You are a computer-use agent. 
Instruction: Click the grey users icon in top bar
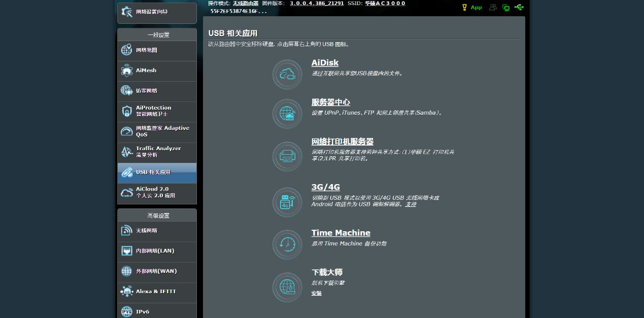tap(493, 7)
